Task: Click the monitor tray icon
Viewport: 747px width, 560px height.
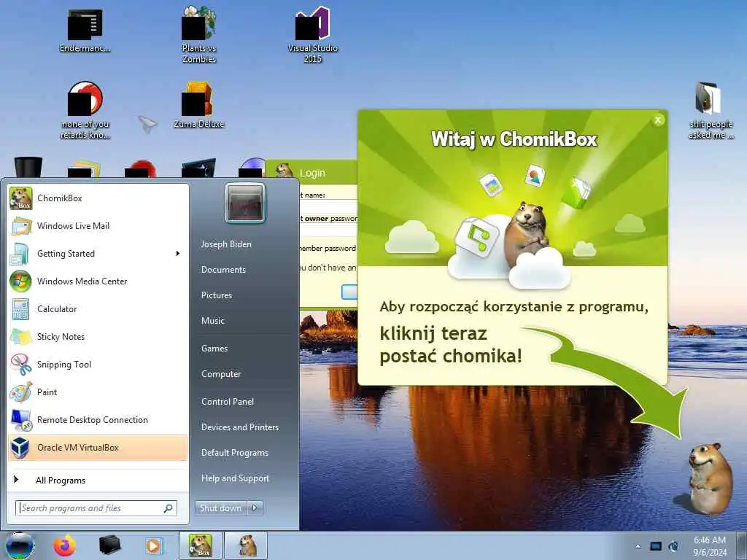Action: point(656,546)
